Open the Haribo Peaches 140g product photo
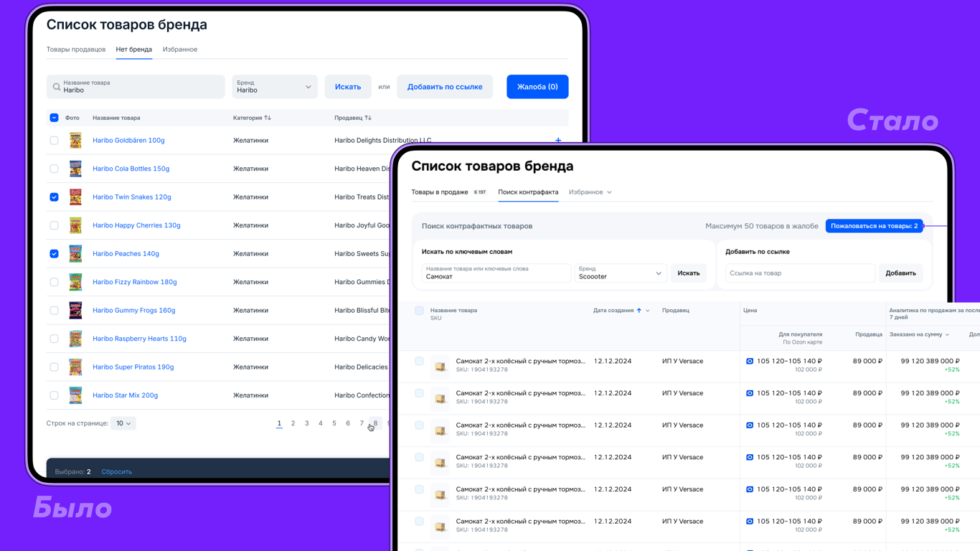 pyautogui.click(x=75, y=253)
